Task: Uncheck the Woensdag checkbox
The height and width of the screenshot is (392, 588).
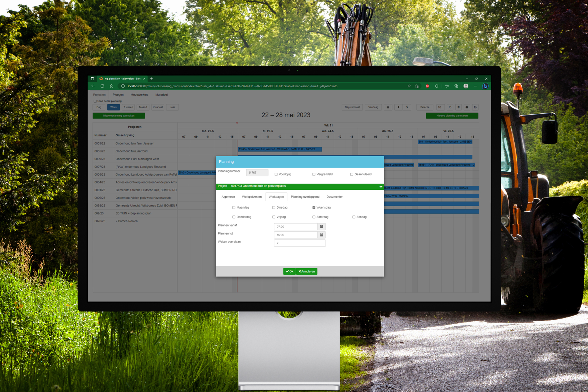Action: [314, 207]
